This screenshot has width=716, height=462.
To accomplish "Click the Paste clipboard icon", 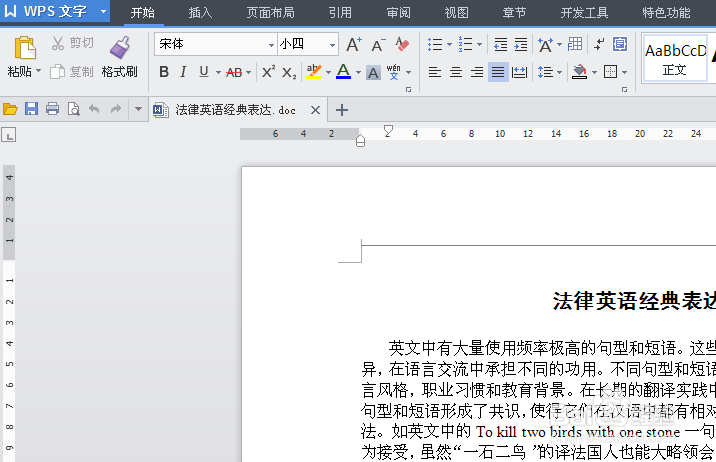I will [25, 47].
